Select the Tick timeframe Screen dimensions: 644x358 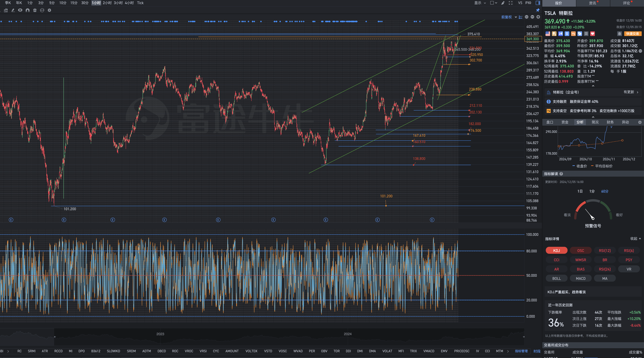[x=140, y=3]
